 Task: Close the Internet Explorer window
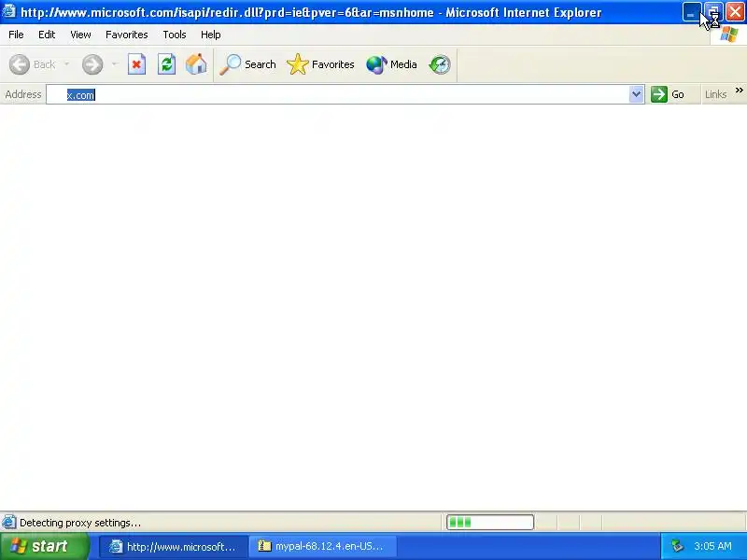point(735,12)
